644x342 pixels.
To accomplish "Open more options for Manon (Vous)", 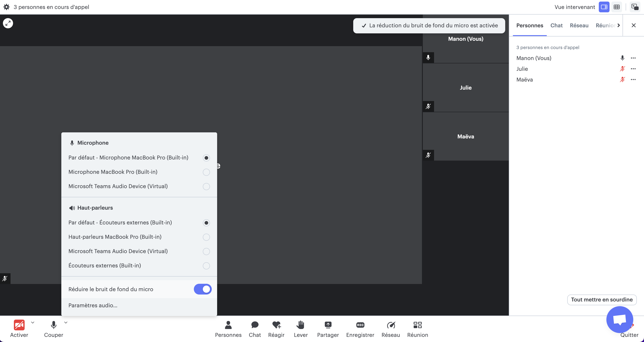I will coord(633,58).
